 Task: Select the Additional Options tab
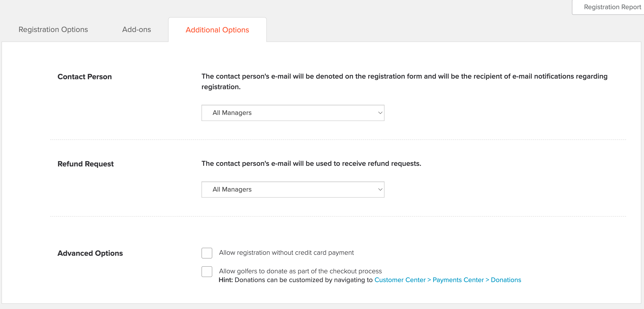tap(217, 30)
